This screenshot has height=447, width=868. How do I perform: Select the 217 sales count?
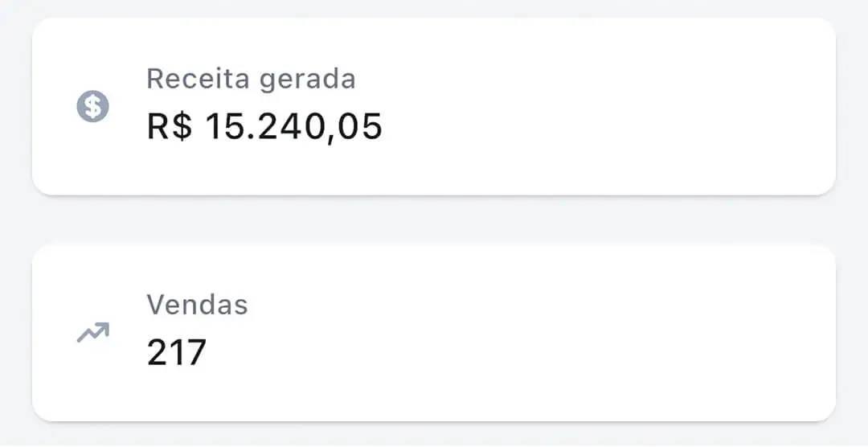tap(177, 352)
